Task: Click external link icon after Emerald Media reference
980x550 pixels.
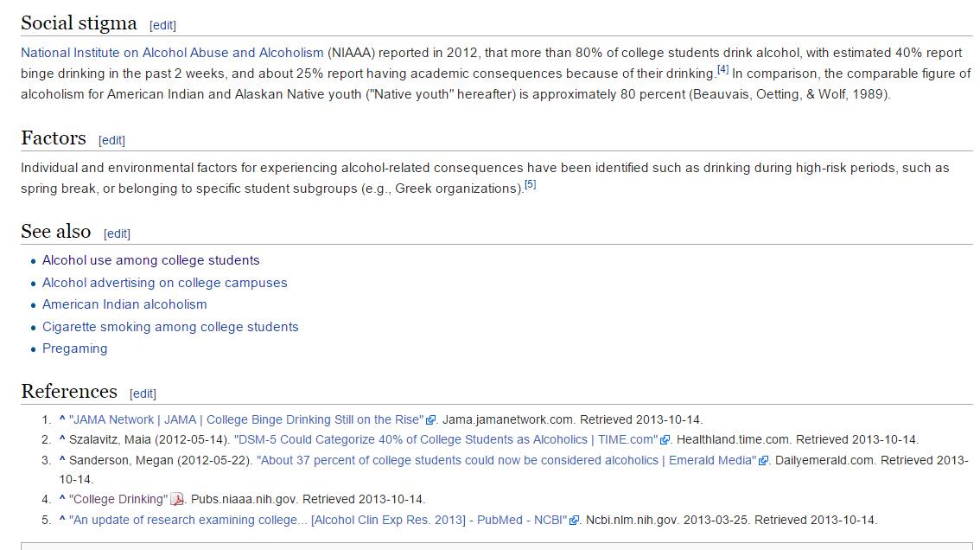Action: [763, 461]
